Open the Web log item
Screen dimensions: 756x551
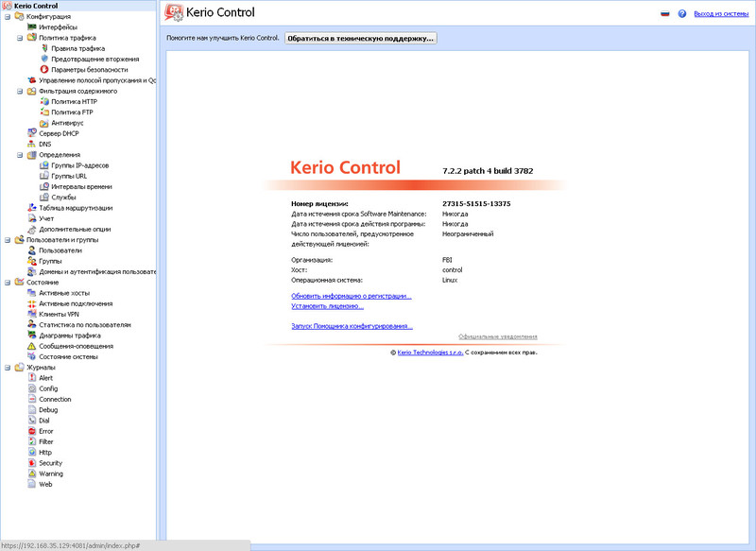pyautogui.click(x=45, y=484)
